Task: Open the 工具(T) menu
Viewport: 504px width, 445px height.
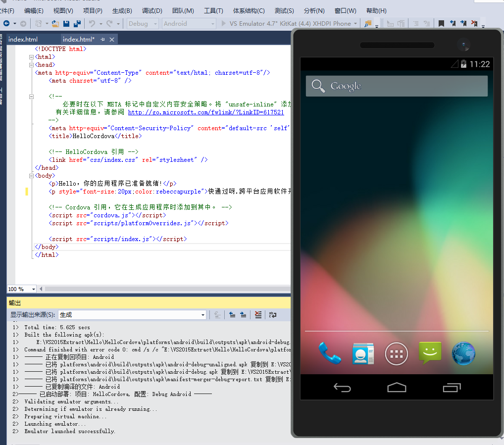Action: [x=213, y=10]
